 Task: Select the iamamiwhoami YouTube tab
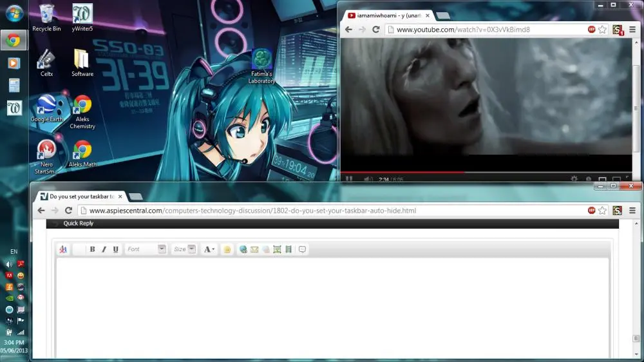388,15
